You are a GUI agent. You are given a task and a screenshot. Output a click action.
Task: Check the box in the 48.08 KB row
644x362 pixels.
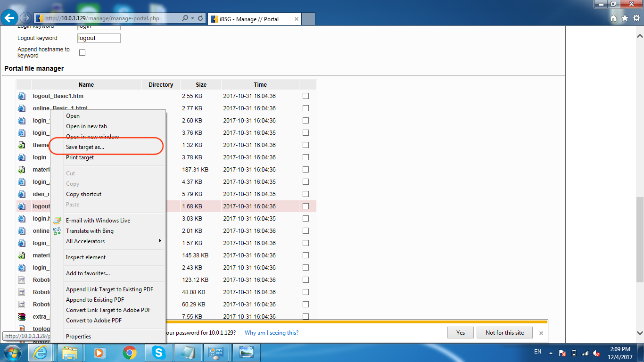pos(305,292)
